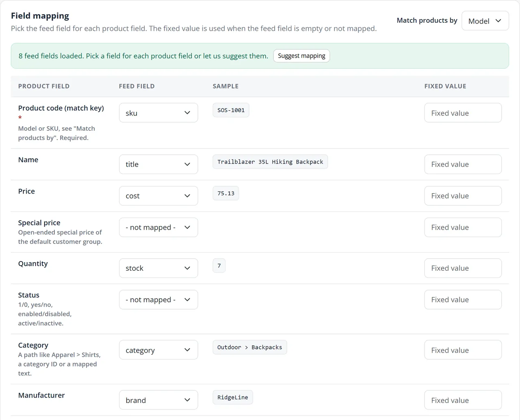Focus the Price fixed value input
This screenshot has height=420, width=520.
[x=463, y=196]
